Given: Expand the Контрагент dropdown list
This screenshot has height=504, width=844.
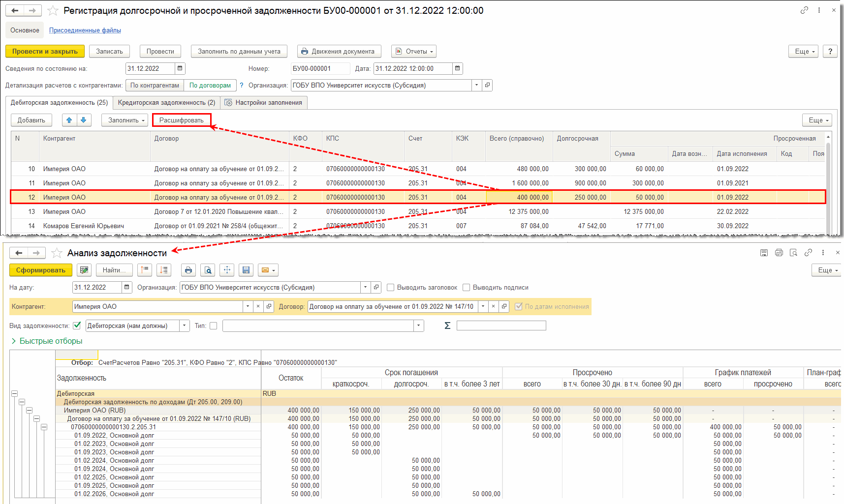Looking at the screenshot, I should [248, 306].
